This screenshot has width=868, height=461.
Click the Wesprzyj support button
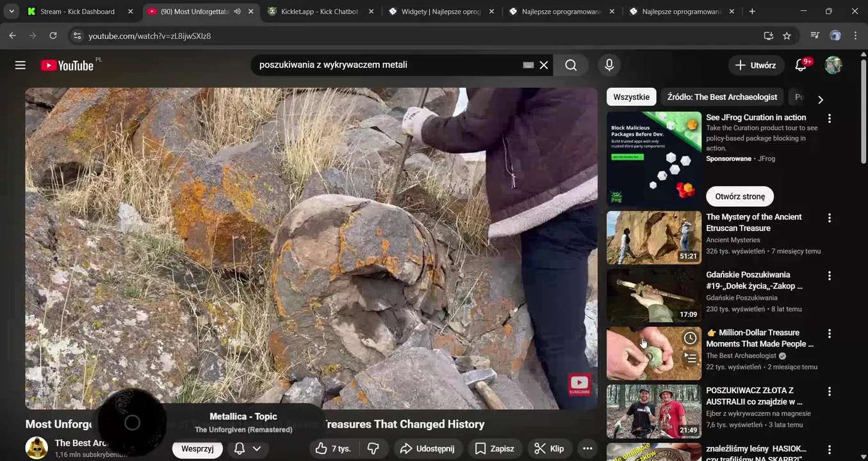pos(197,449)
